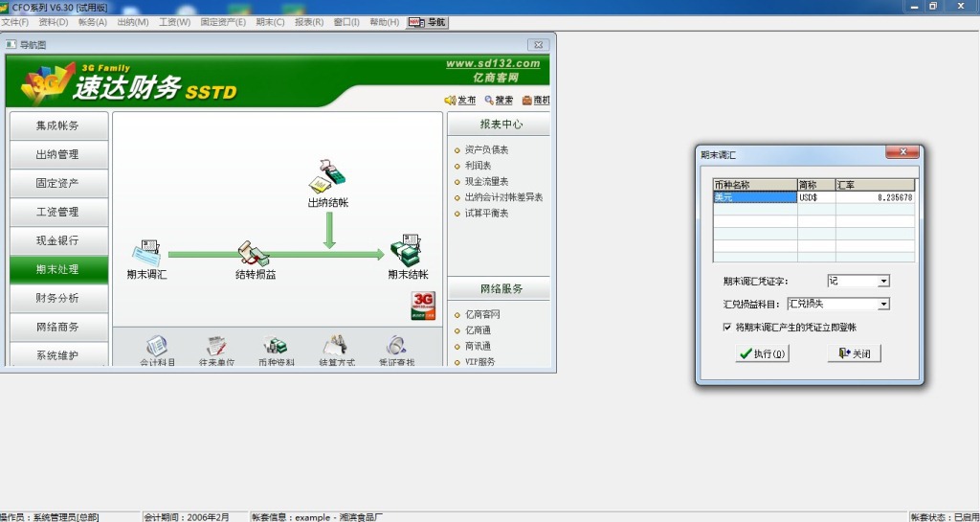Select 财务分析 in the sidebar
This screenshot has height=522, width=980.
tap(57, 298)
